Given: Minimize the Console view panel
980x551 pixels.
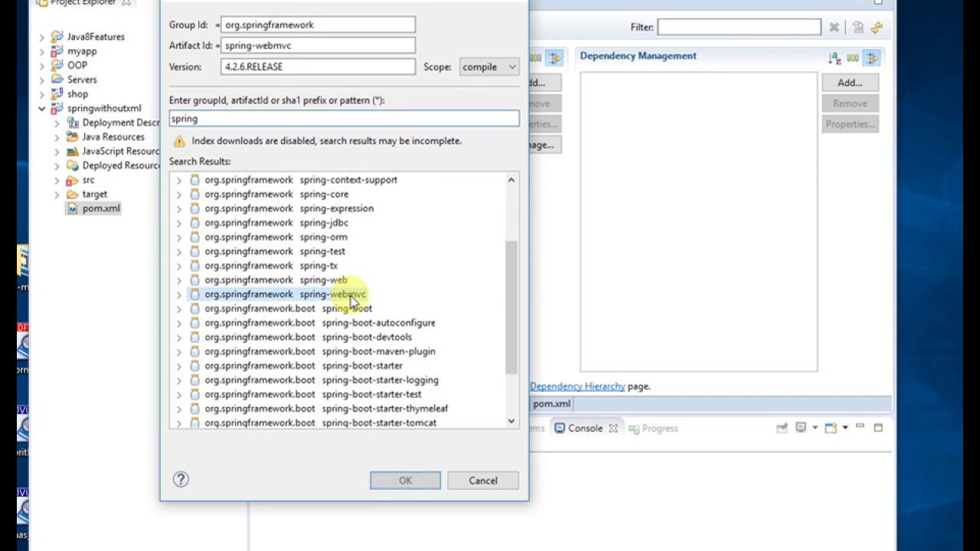Looking at the screenshot, I should click(x=860, y=428).
